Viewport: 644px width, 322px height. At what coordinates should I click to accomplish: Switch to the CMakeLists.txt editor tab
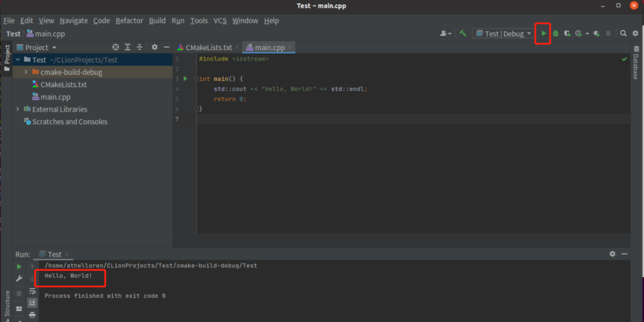click(207, 47)
